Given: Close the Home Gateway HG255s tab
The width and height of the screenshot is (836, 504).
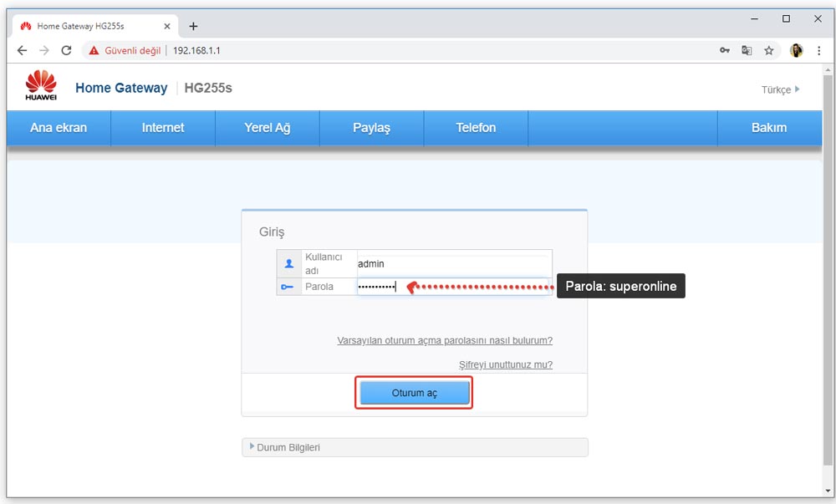Looking at the screenshot, I should pos(167,26).
